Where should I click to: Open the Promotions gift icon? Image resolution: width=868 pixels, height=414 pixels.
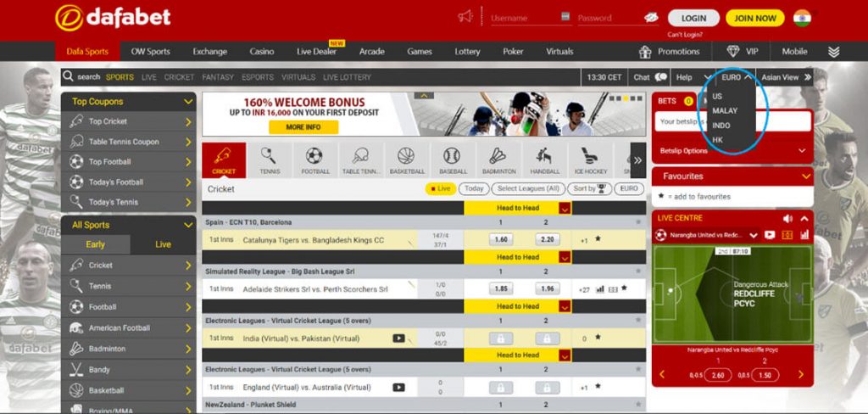[x=645, y=52]
